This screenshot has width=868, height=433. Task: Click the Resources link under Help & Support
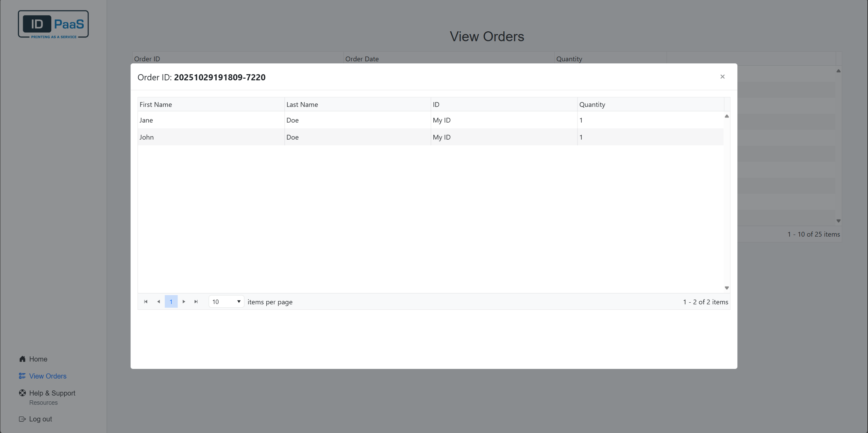pos(43,402)
